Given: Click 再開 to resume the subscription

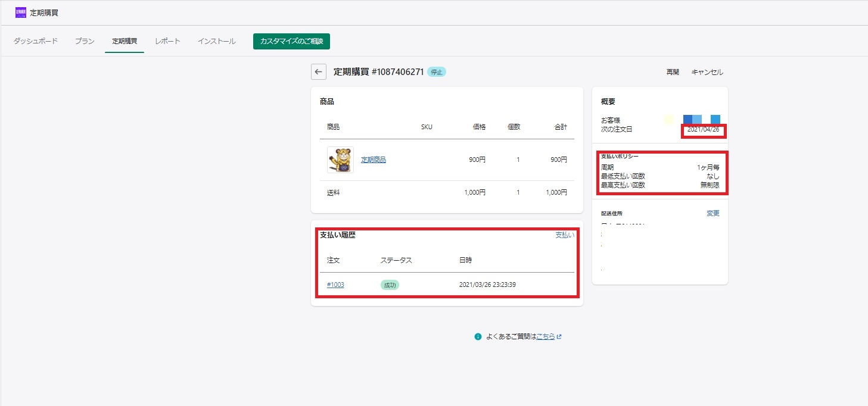Looking at the screenshot, I should pos(673,72).
